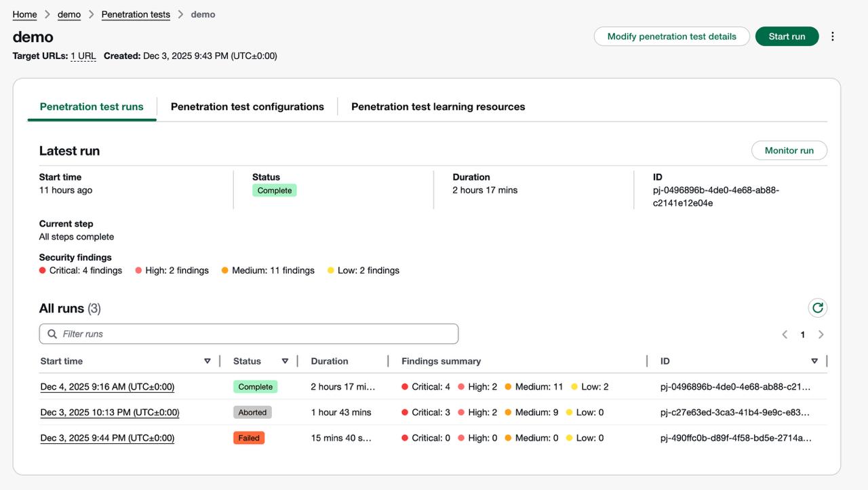
Task: Go to next page of runs
Action: [x=821, y=335]
